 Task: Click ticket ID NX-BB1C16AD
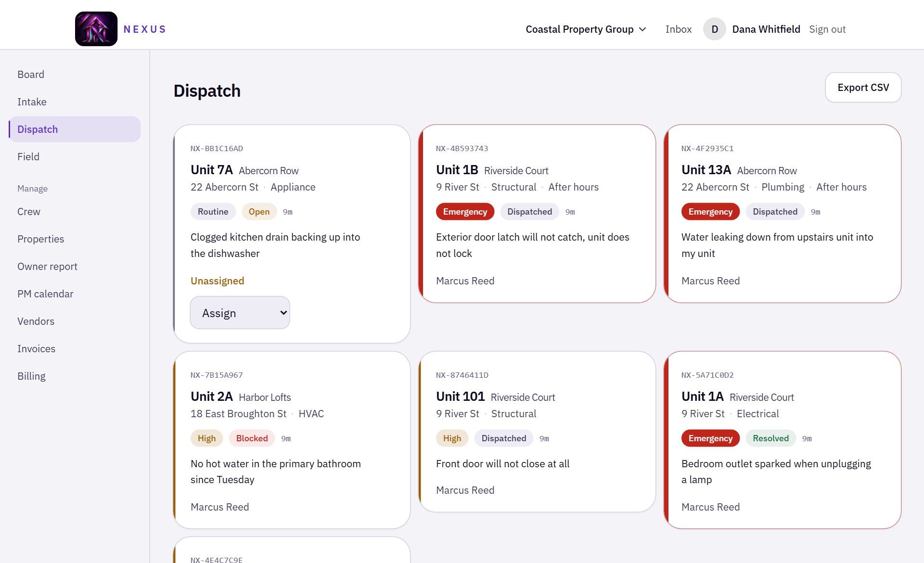click(x=217, y=149)
